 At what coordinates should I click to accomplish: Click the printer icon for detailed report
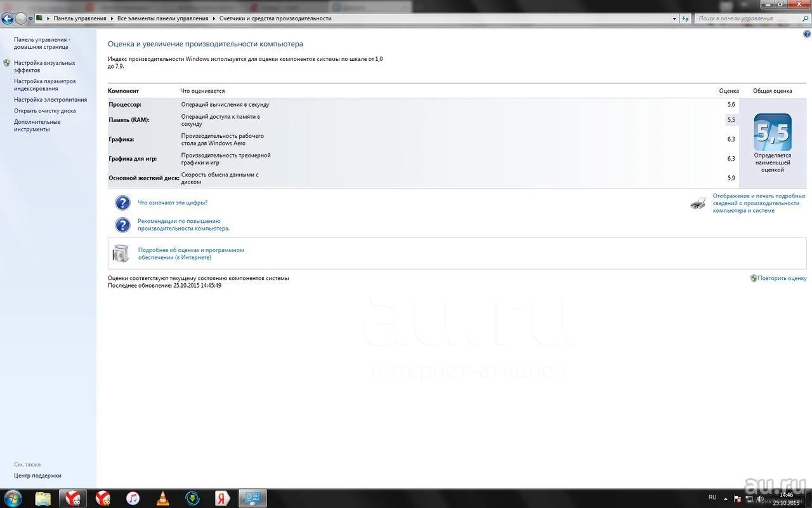point(698,204)
